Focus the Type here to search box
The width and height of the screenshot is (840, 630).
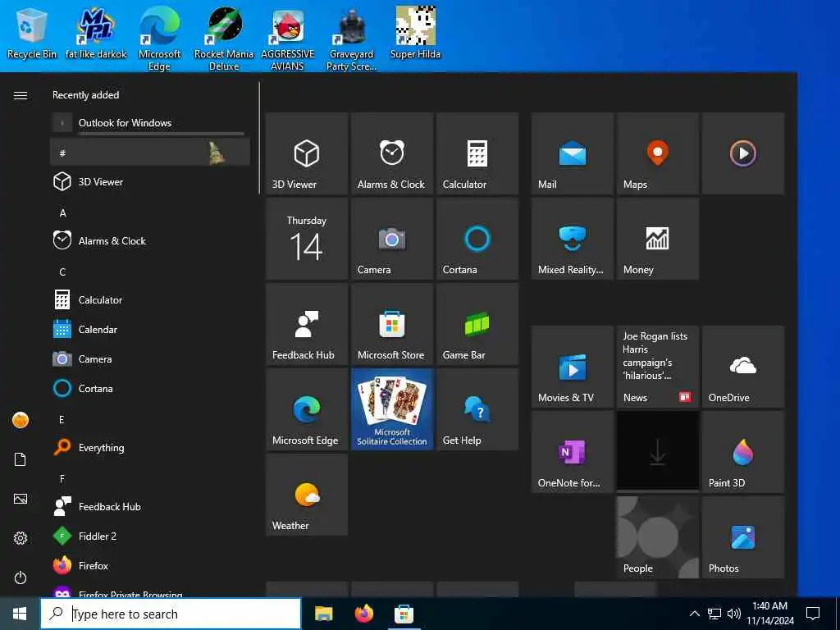171,614
